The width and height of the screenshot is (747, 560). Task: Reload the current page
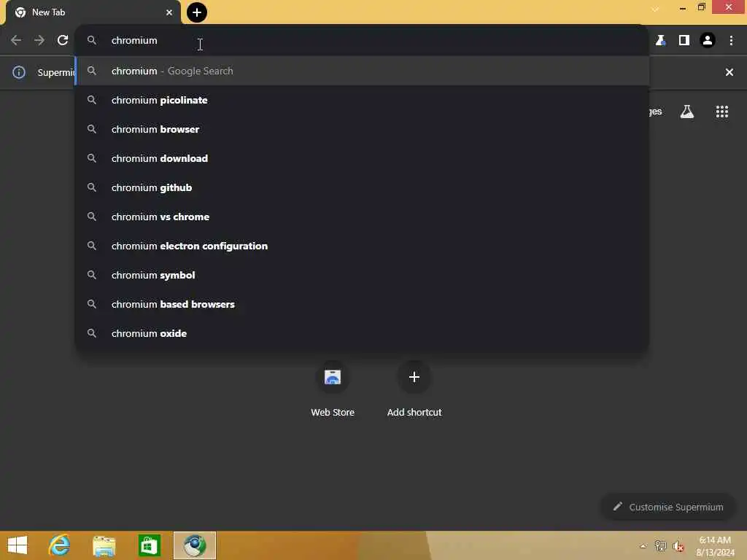63,41
